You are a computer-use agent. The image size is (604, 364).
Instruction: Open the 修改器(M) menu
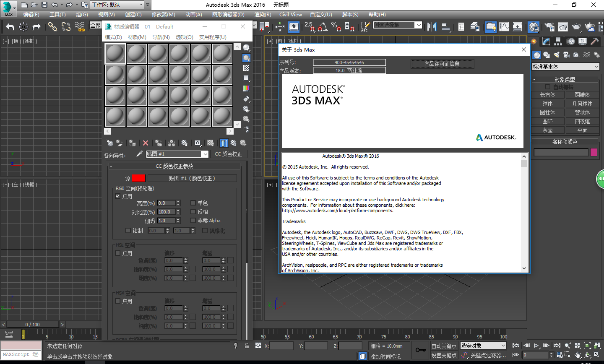(164, 15)
